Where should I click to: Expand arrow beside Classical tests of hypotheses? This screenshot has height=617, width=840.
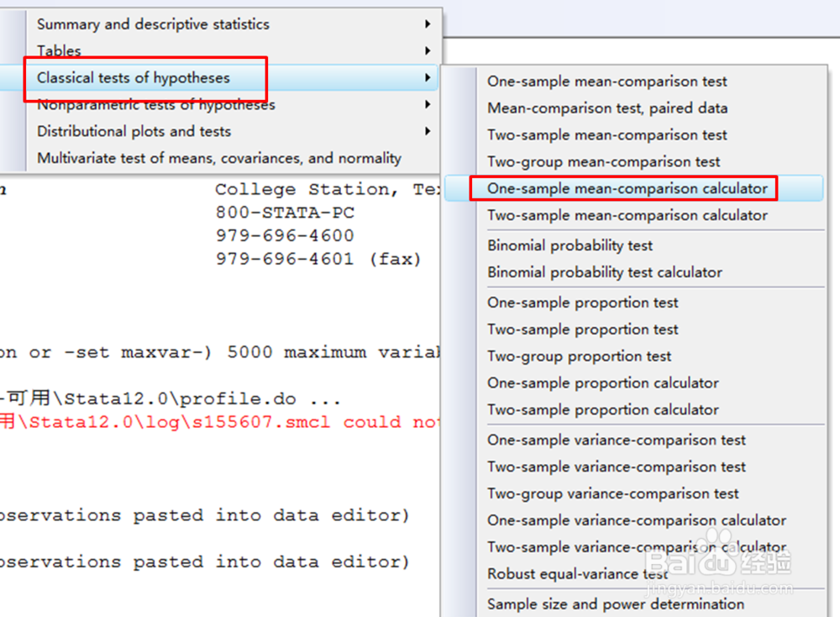pos(428,77)
